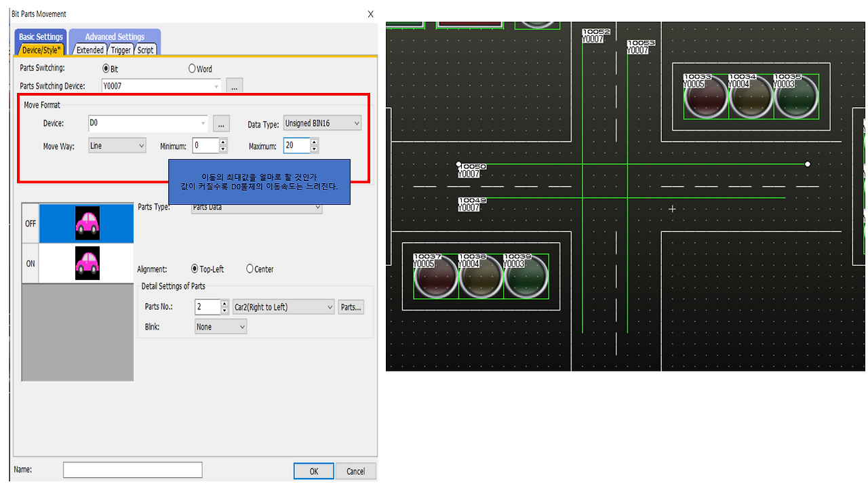Increase the Parts No. spinner
This screenshot has width=868, height=495.
(224, 303)
